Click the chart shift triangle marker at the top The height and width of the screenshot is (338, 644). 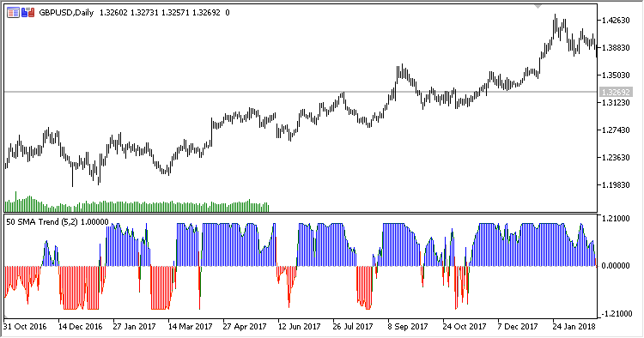click(538, 6)
